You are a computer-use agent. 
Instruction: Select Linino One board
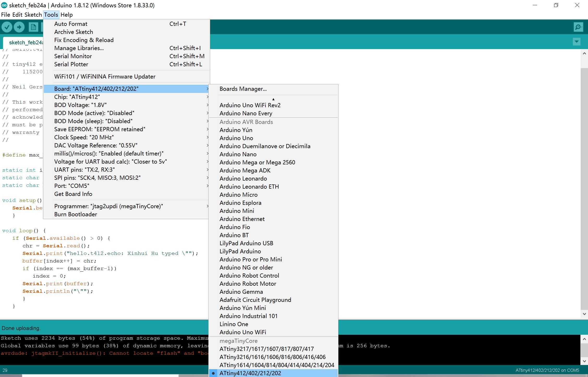273,324
